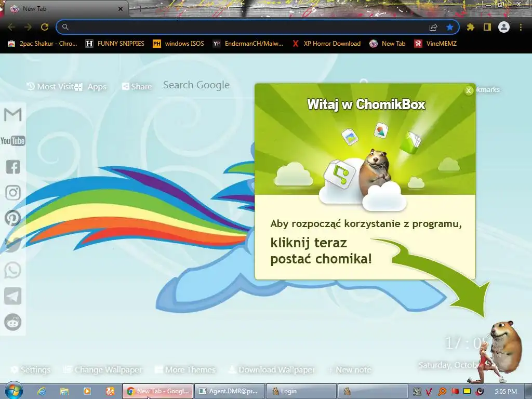This screenshot has width=532, height=399.
Task: Open page Settings at the bottom
Action: pos(31,369)
